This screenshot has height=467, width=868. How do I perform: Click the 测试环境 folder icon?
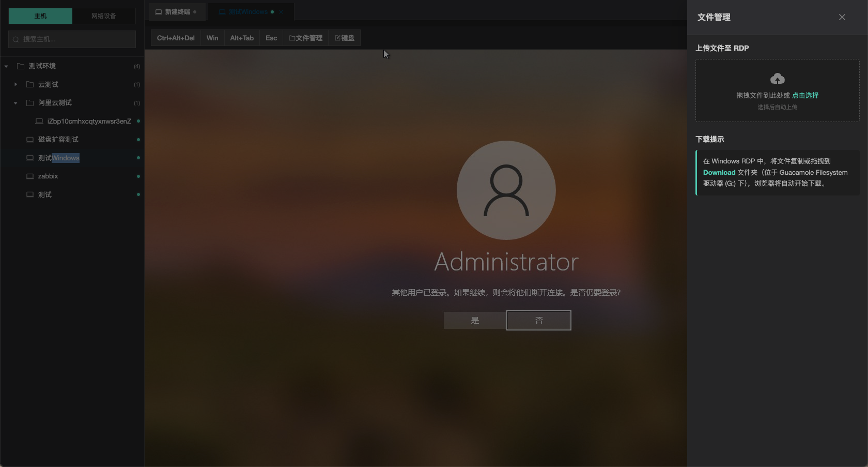pyautogui.click(x=21, y=66)
